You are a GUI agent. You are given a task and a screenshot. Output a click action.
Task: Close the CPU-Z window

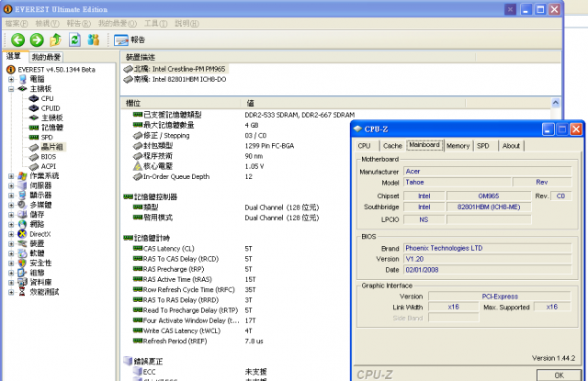pos(576,129)
